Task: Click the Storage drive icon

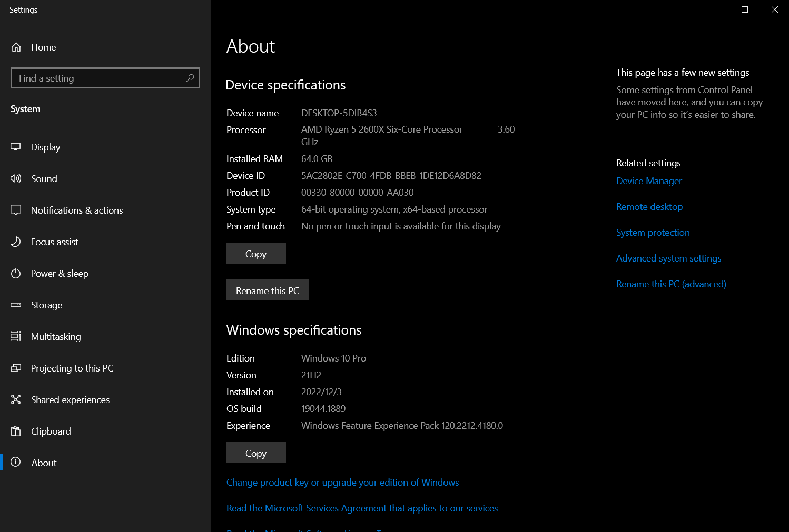Action: 16,305
